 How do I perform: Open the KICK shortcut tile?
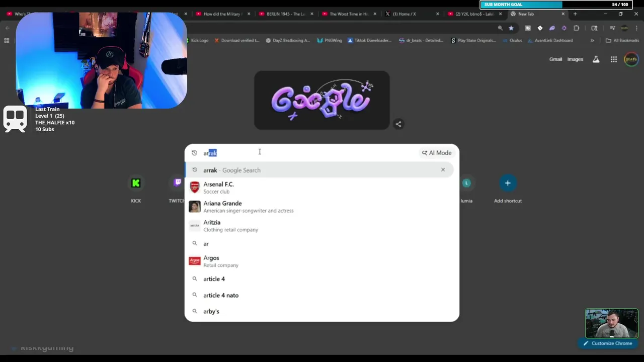coord(136,189)
